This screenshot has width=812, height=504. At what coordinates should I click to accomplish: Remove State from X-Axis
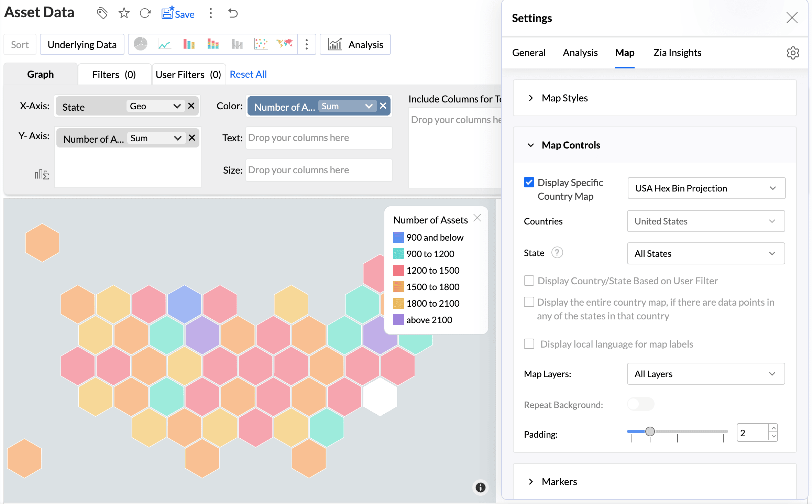point(191,106)
